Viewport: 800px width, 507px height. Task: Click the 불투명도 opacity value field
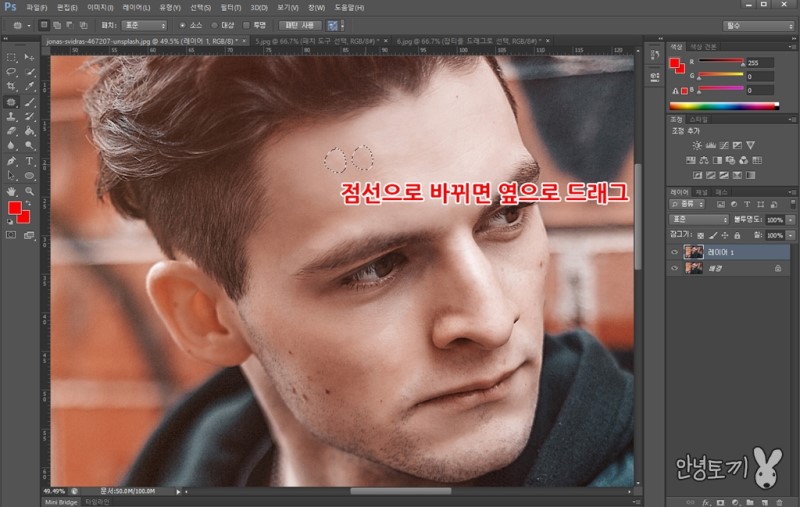[x=773, y=219]
